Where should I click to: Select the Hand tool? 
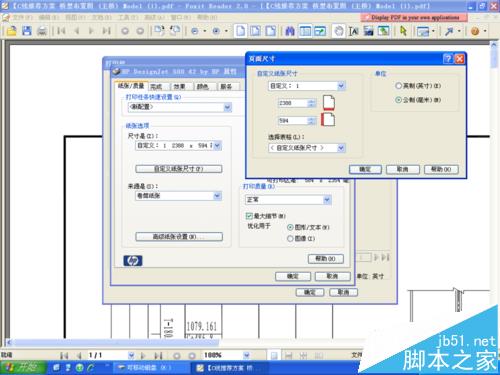point(339,31)
